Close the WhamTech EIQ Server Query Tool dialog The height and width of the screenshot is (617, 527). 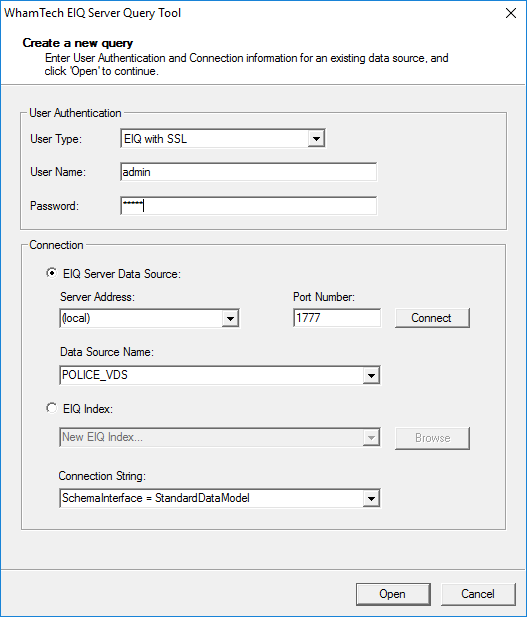510,13
